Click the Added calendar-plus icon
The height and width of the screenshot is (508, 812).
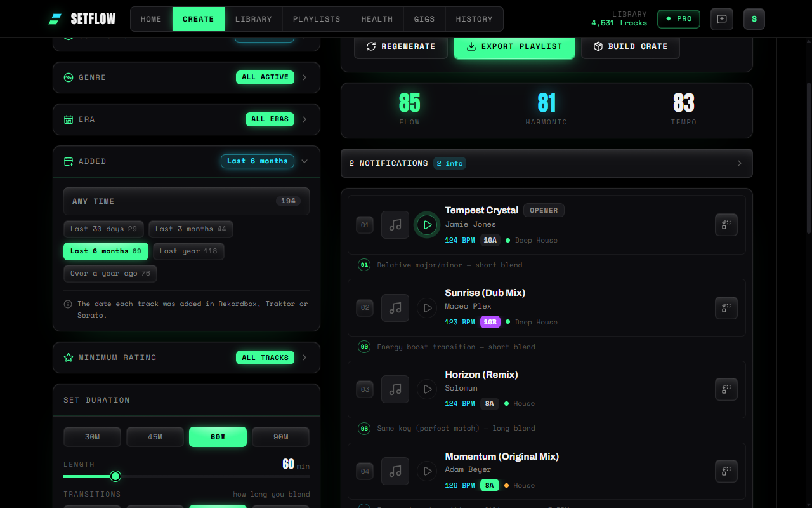[69, 161]
